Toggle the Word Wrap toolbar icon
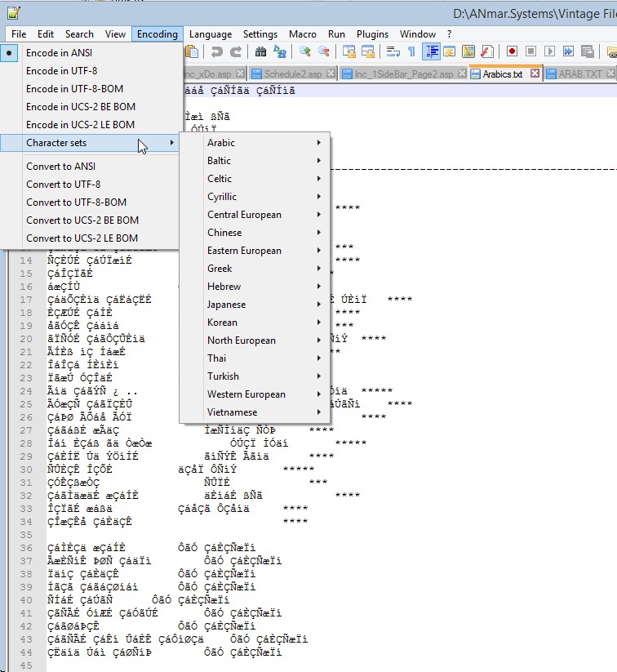617x672 pixels. coord(393,51)
